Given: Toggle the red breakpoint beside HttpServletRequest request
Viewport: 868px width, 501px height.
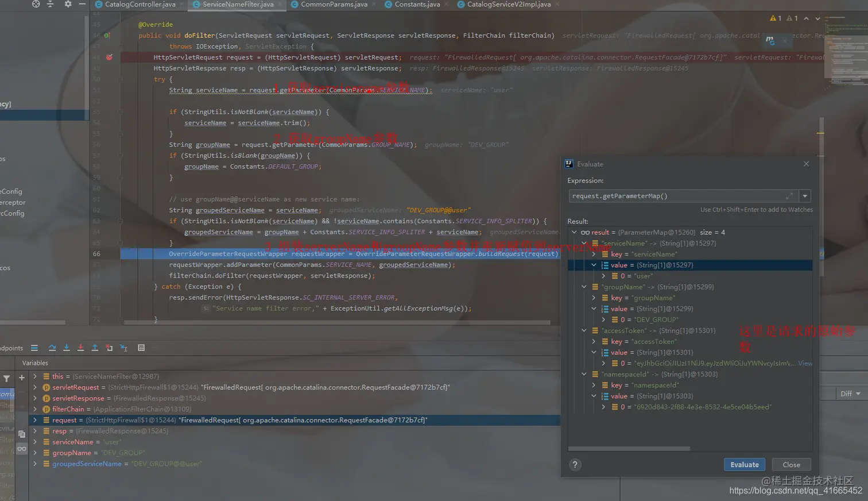Looking at the screenshot, I should pyautogui.click(x=109, y=57).
